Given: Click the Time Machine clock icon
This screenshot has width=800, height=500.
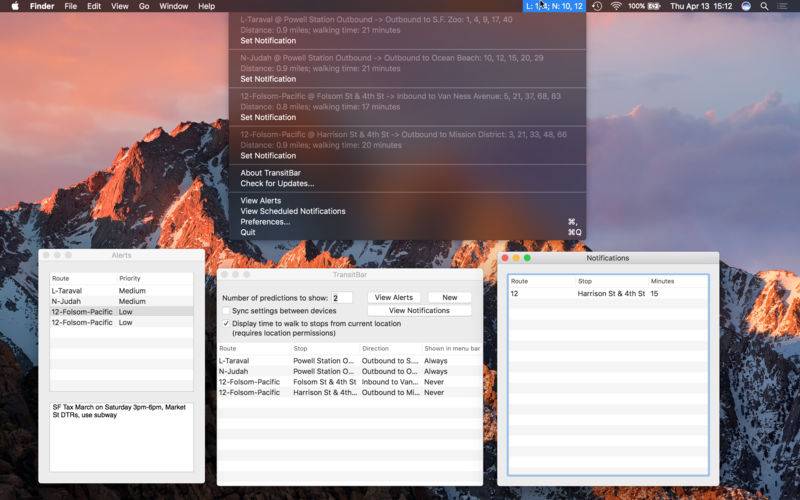Looking at the screenshot, I should (x=597, y=6).
